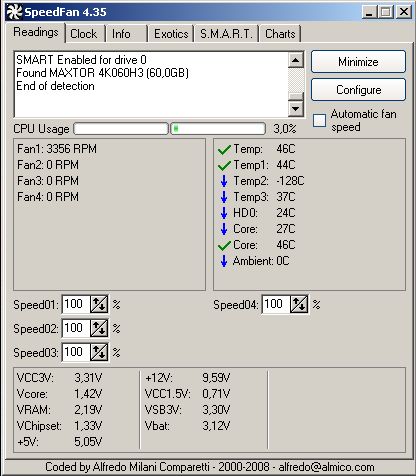
Task: Click 'SMART Enabled for drive 0' log line
Action: (81, 60)
